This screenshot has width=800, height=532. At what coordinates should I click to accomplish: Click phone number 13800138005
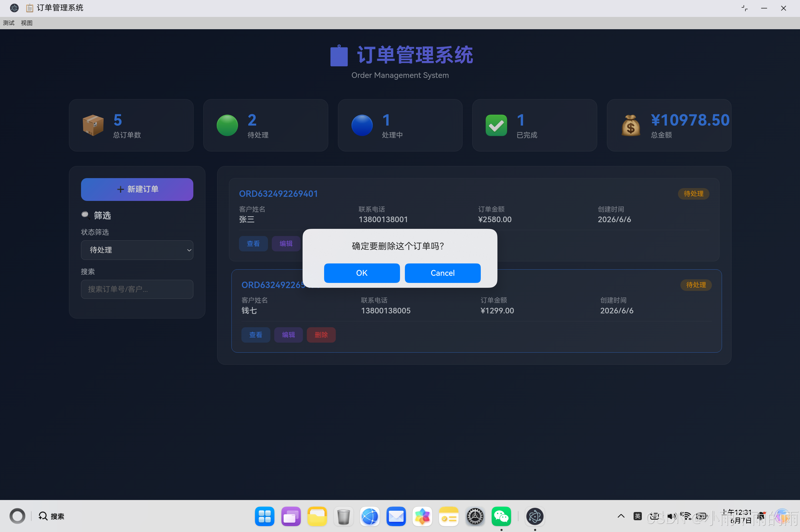386,310
